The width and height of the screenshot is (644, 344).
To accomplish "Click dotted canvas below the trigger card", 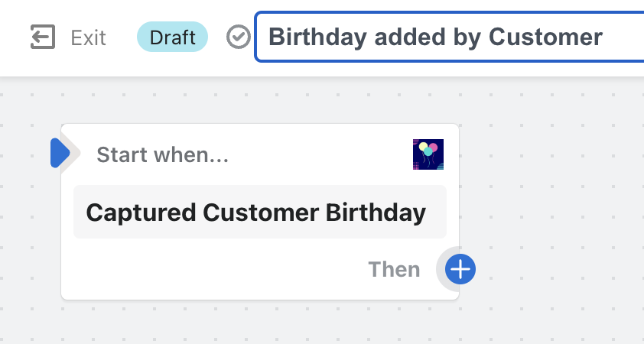I will 260,323.
